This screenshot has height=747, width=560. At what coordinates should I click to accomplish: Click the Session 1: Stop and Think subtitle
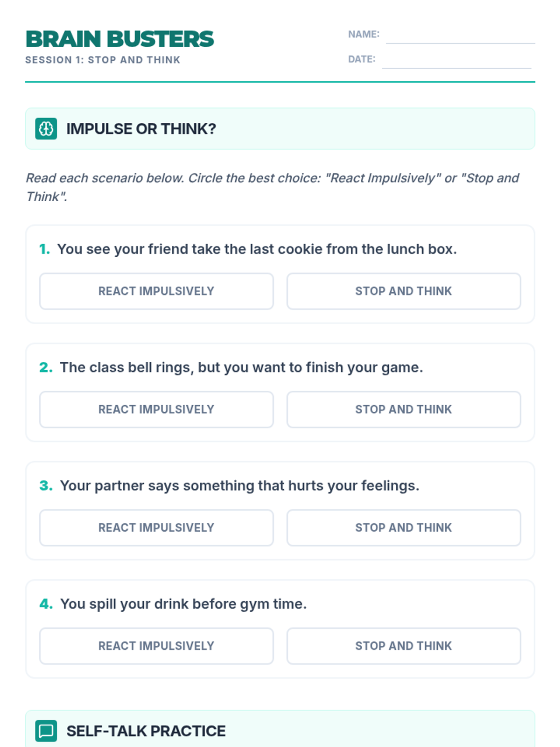tap(103, 60)
